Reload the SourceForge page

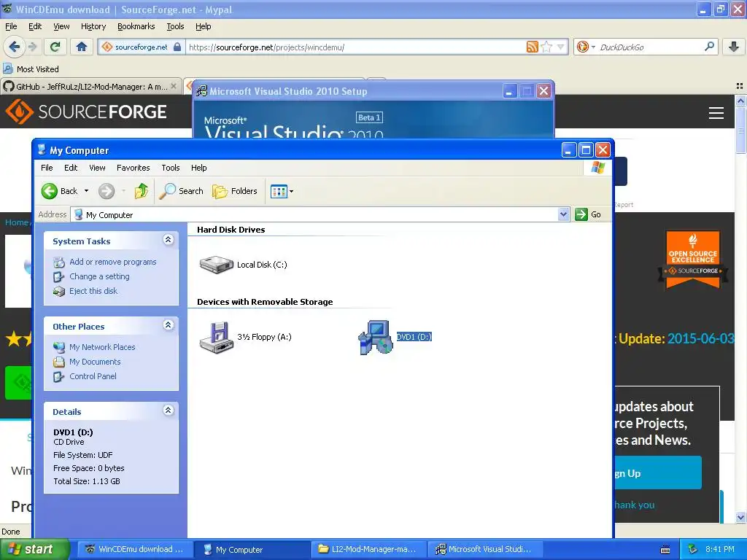pyautogui.click(x=55, y=47)
